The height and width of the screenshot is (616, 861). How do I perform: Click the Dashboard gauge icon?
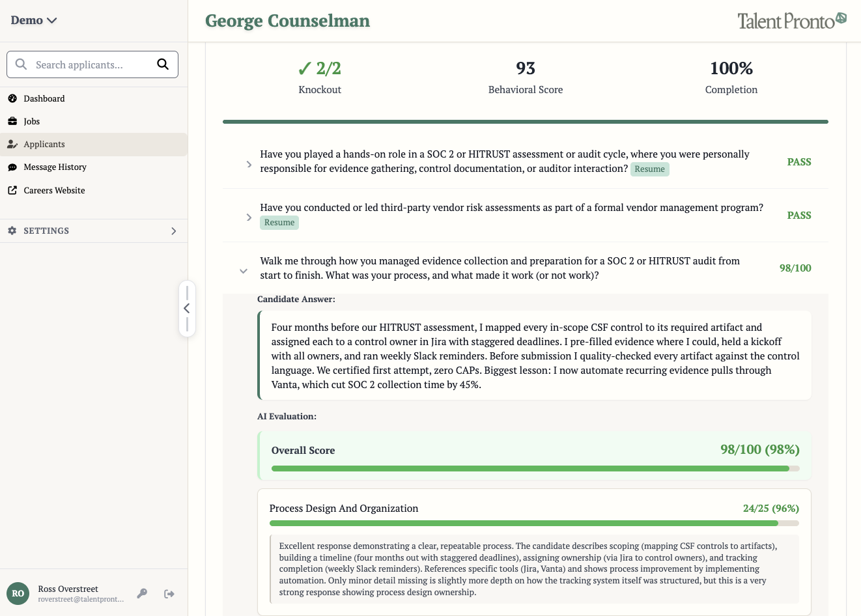(x=12, y=98)
